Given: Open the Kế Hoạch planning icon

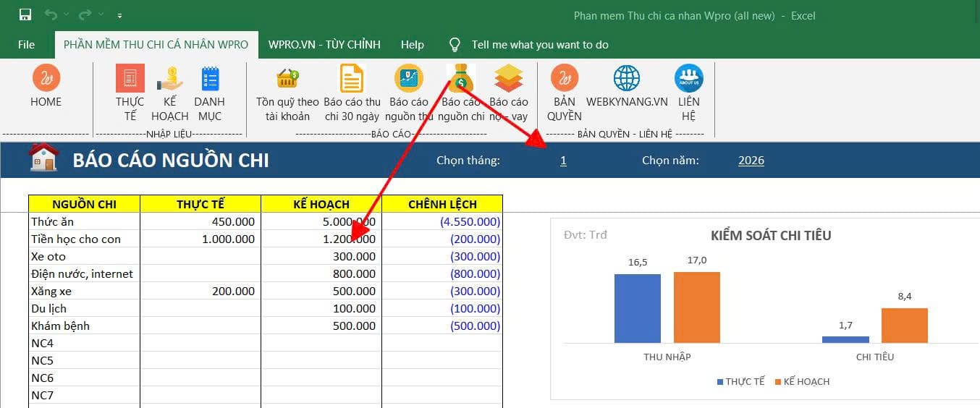Looking at the screenshot, I should click(x=170, y=78).
